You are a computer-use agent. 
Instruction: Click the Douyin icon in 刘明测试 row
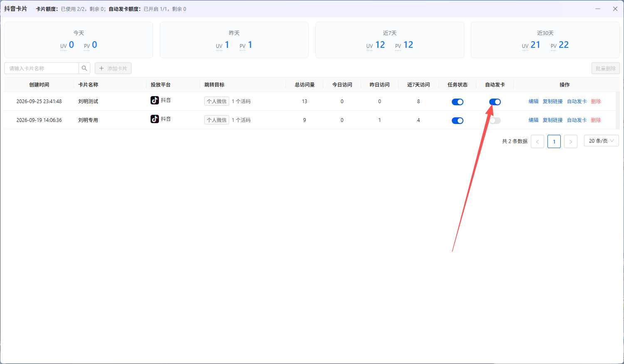(155, 100)
